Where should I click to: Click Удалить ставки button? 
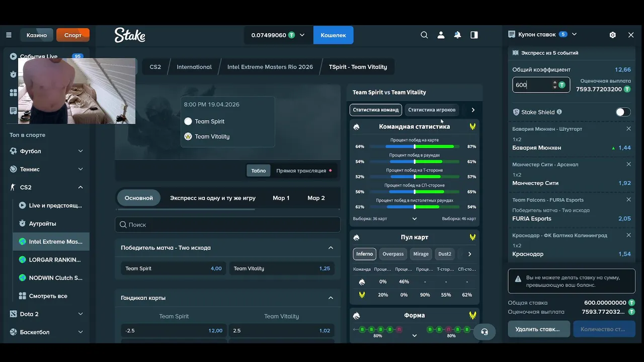(x=539, y=329)
